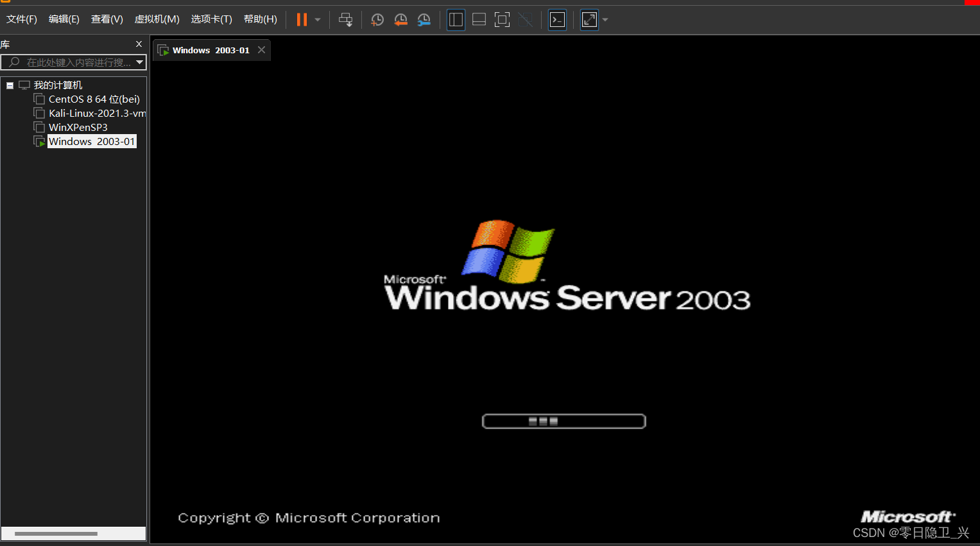Image resolution: width=980 pixels, height=546 pixels.
Task: Select the CentOS 8 64 位(bei) VM
Action: [x=94, y=99]
